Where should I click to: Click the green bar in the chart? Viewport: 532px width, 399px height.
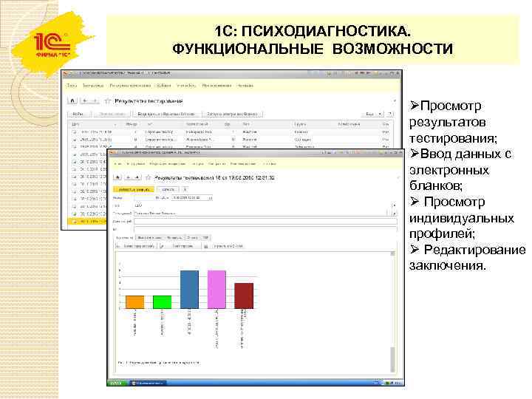(162, 302)
